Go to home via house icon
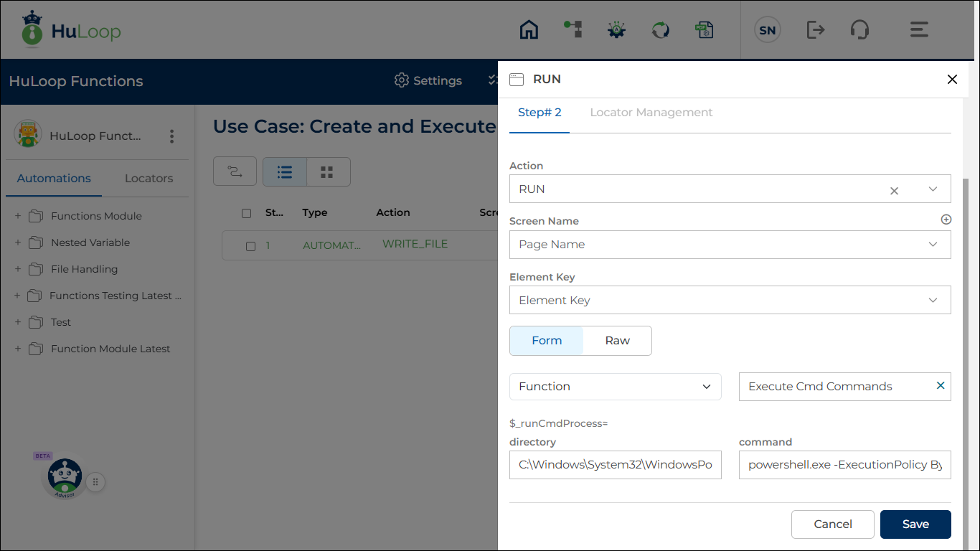980x551 pixels. point(529,30)
